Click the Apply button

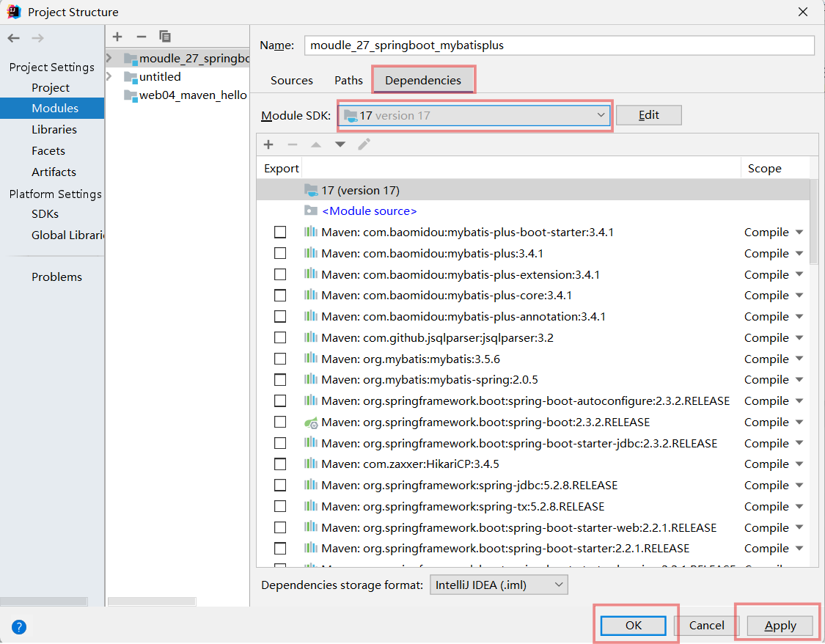(x=780, y=626)
